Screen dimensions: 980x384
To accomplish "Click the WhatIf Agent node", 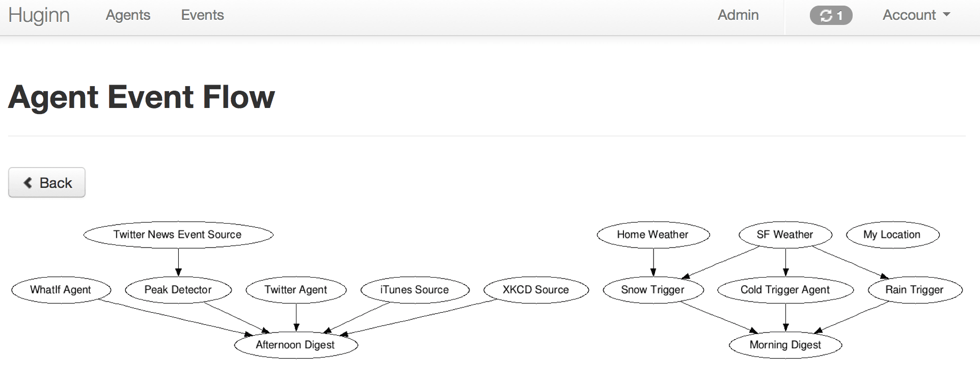I will point(61,290).
